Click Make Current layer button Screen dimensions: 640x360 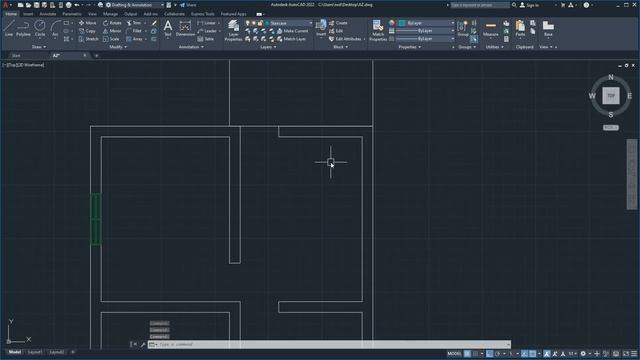[x=293, y=31]
